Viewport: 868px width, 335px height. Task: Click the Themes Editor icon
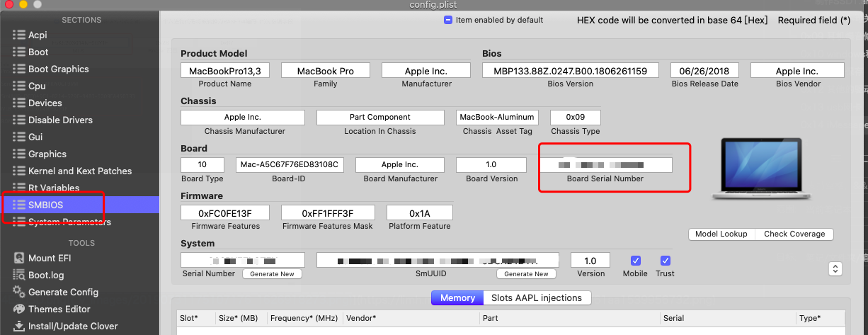coord(19,309)
